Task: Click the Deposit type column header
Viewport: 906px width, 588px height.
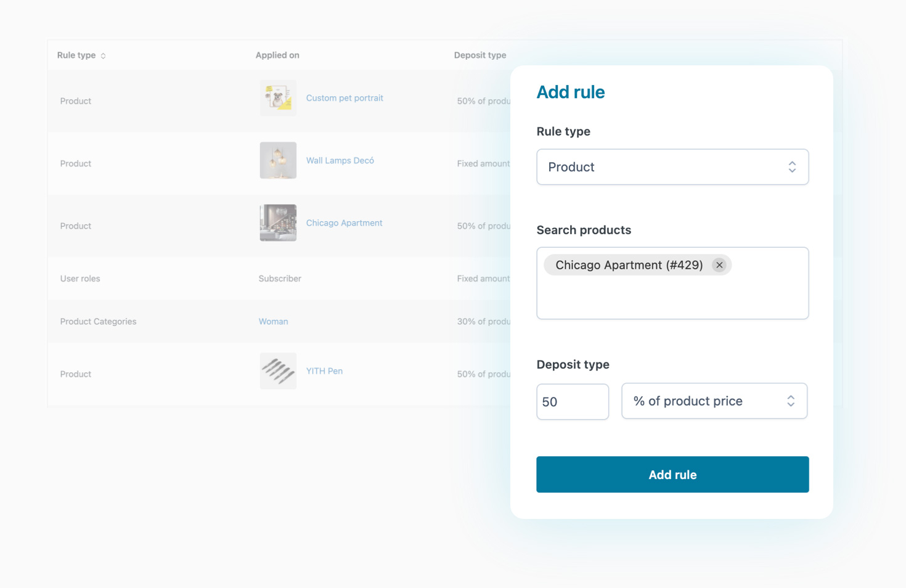Action: pyautogui.click(x=480, y=55)
